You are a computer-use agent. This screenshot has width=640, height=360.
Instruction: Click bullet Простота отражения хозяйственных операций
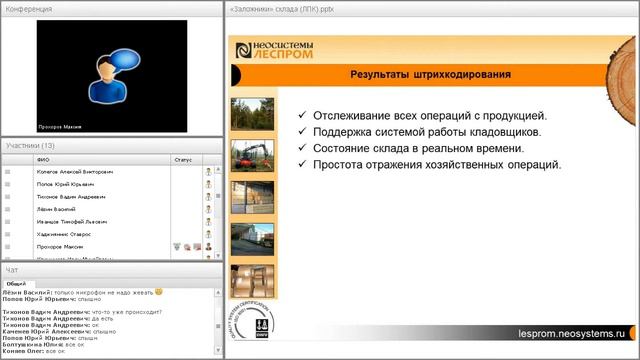click(437, 164)
